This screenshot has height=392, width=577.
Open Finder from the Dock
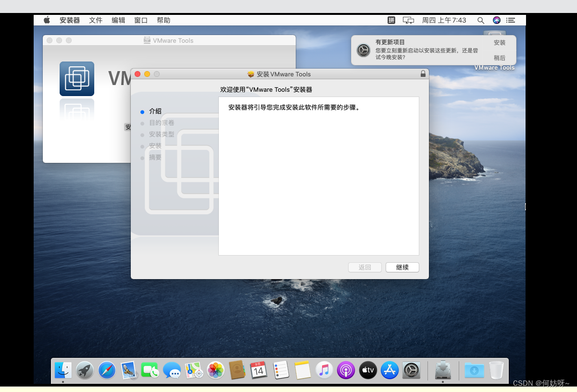coord(63,370)
